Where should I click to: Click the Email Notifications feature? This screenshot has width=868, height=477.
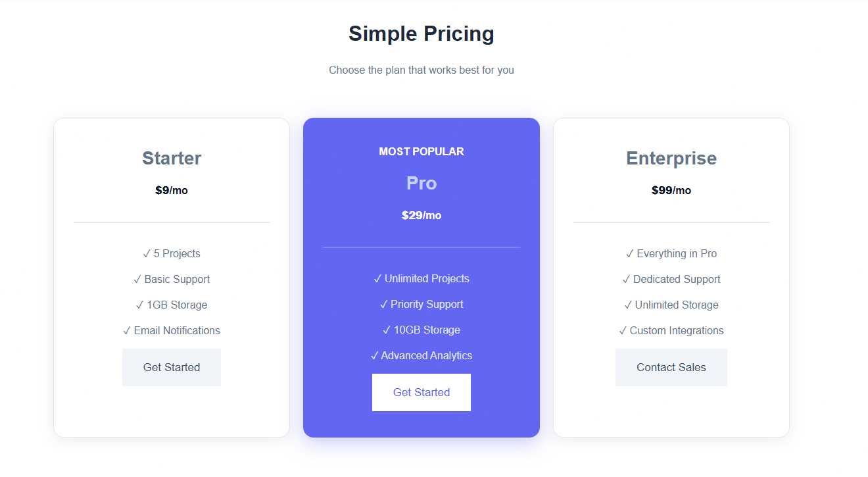(172, 330)
